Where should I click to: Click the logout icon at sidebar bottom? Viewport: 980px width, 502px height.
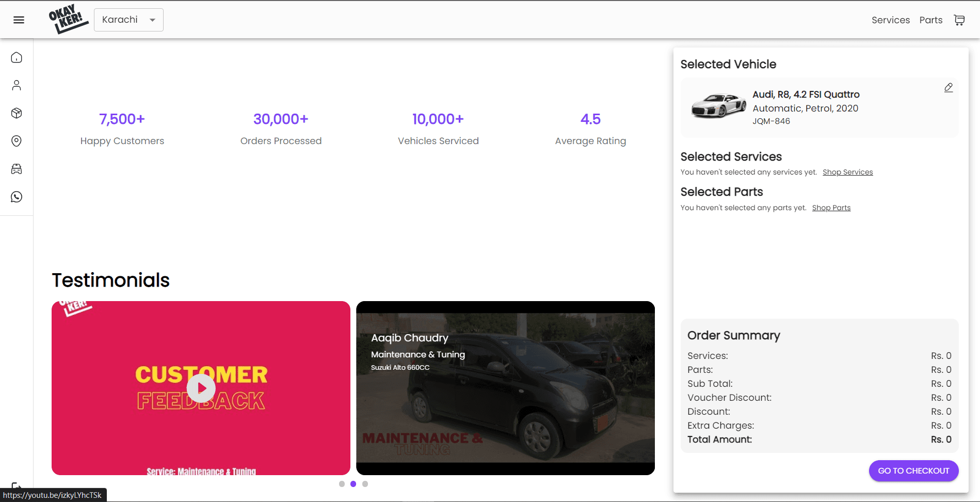17,485
